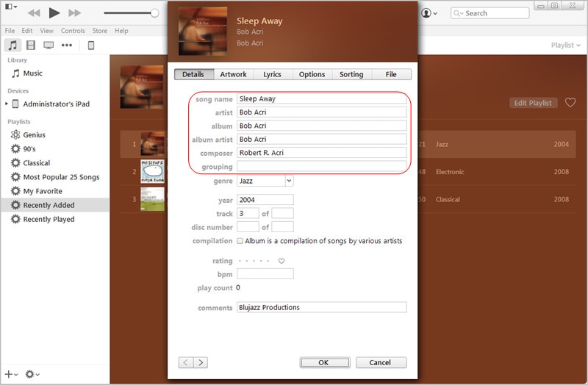
Task: Switch to the File tab
Action: point(391,74)
